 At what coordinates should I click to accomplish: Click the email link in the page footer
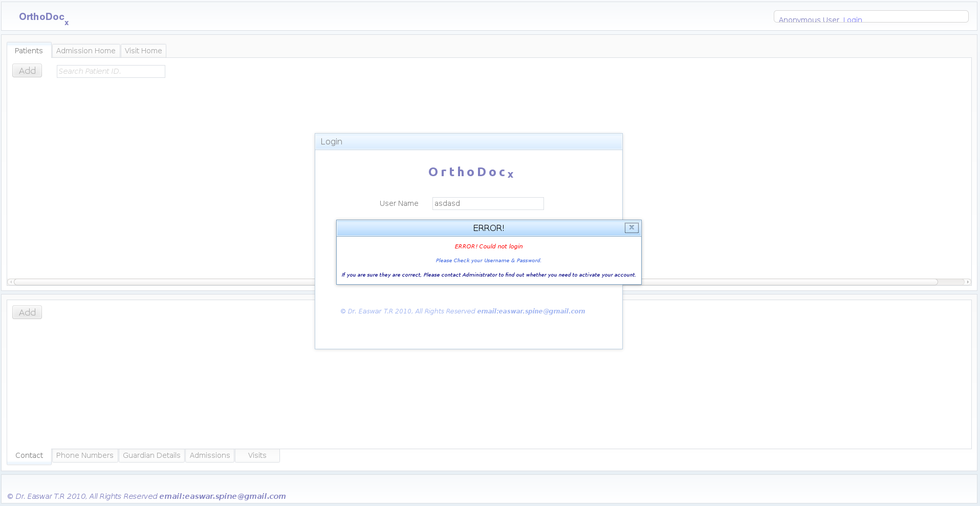click(x=222, y=496)
